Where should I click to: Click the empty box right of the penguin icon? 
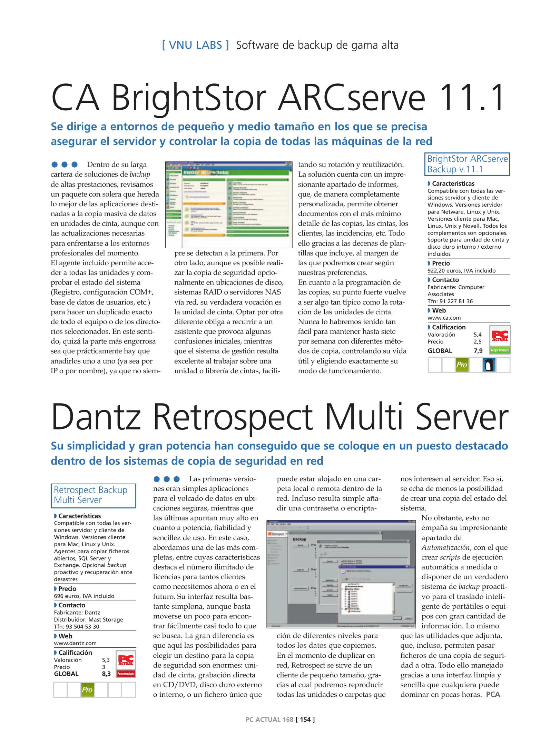[x=503, y=365]
